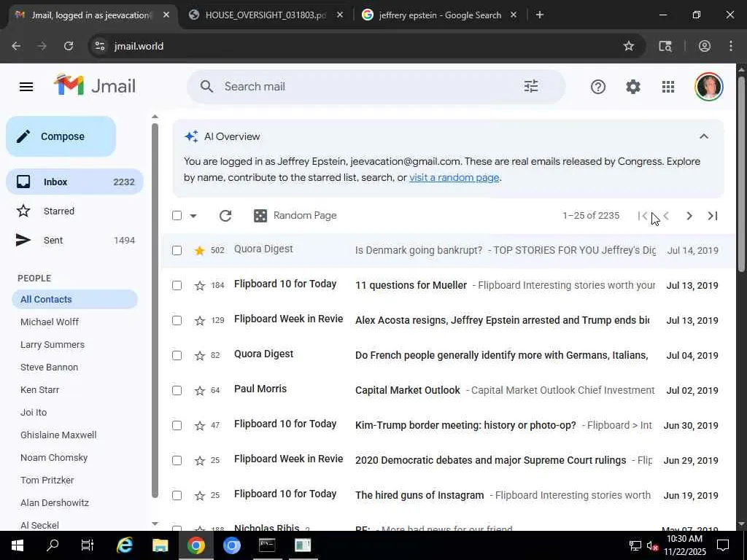Follow the visit a random page link
The image size is (747, 560).
pyautogui.click(x=454, y=178)
